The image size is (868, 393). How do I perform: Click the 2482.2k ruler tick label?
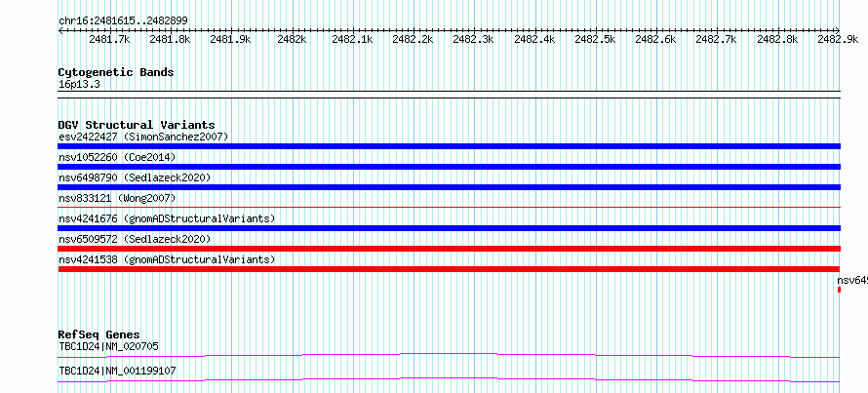click(413, 39)
